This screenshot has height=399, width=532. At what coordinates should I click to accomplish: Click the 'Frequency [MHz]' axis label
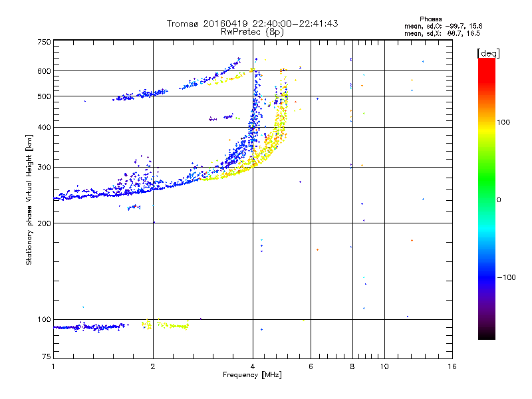[252, 375]
